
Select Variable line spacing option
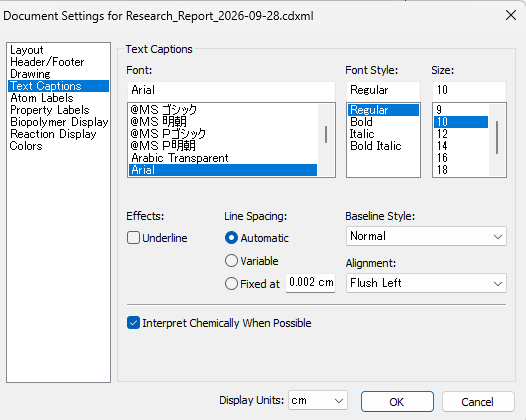coord(231,261)
